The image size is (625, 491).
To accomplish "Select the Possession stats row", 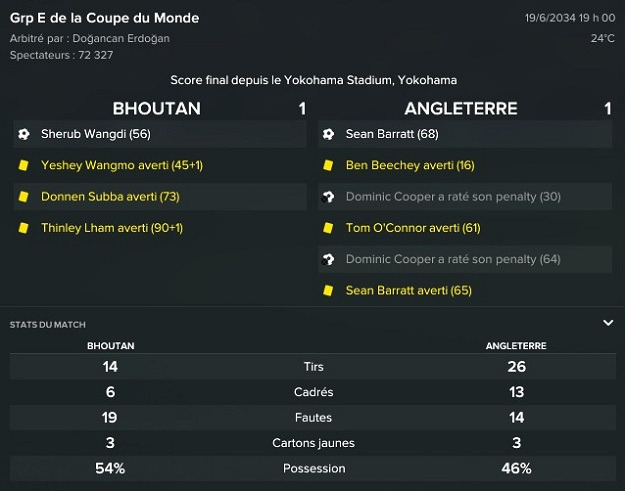I will (x=312, y=468).
